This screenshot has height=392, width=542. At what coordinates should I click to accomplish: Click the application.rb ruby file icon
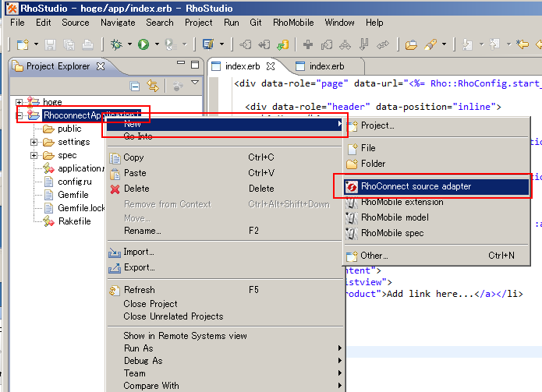48,168
